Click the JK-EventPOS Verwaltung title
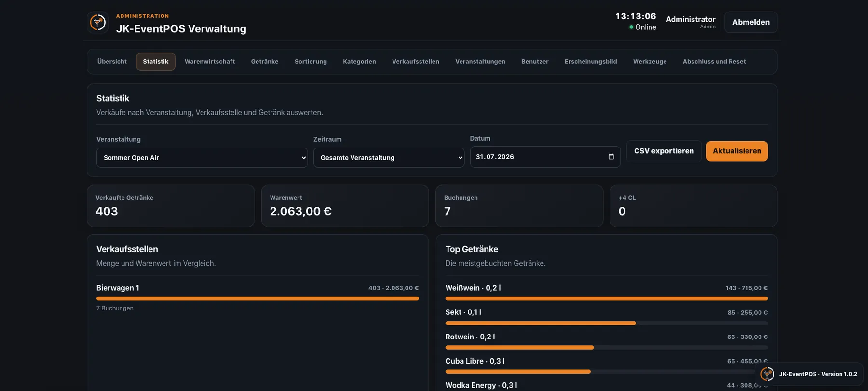 [181, 29]
